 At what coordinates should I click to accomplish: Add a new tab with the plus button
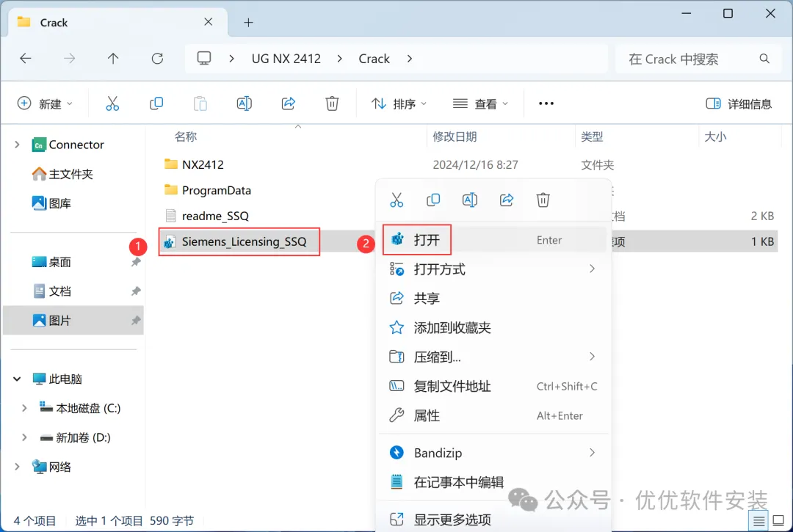248,22
